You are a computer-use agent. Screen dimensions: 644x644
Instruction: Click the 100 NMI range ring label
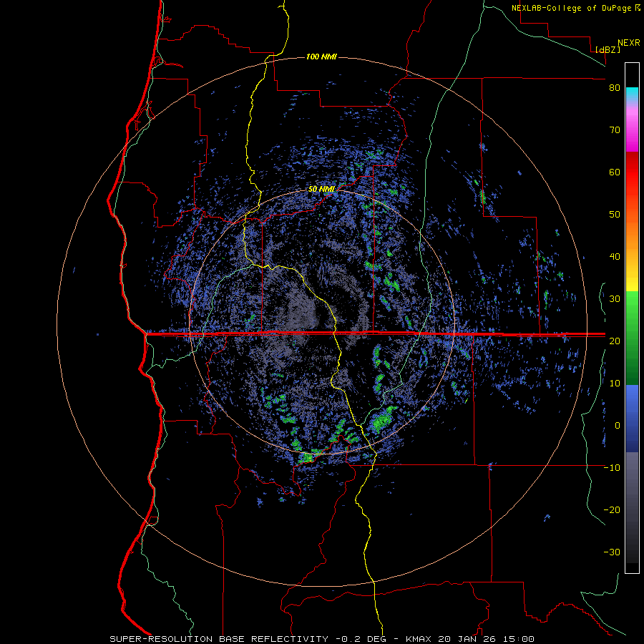321,57
